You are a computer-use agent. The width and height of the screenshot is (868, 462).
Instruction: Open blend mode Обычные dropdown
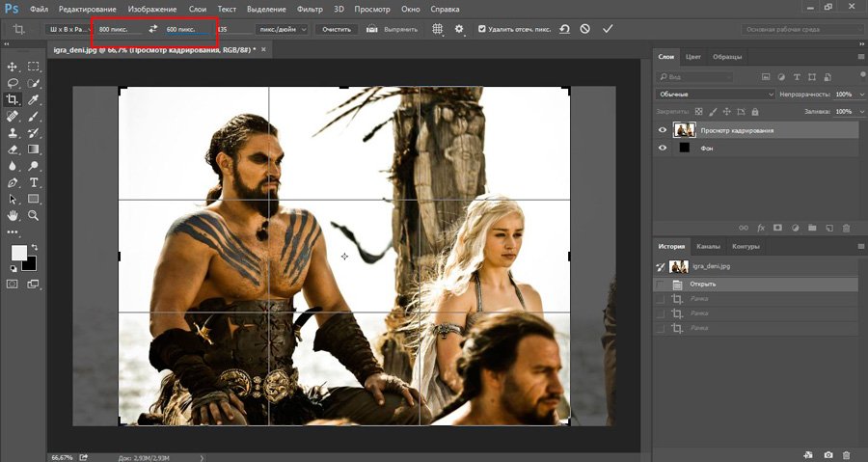click(716, 95)
